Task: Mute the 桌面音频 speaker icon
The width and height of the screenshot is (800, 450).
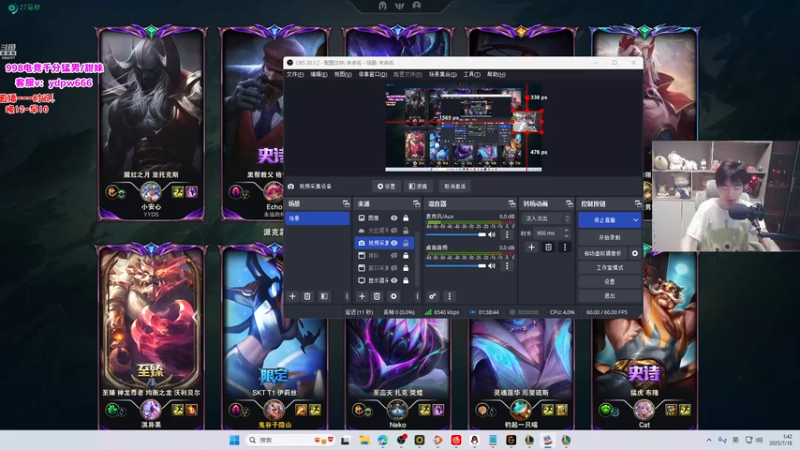Action: click(x=492, y=266)
